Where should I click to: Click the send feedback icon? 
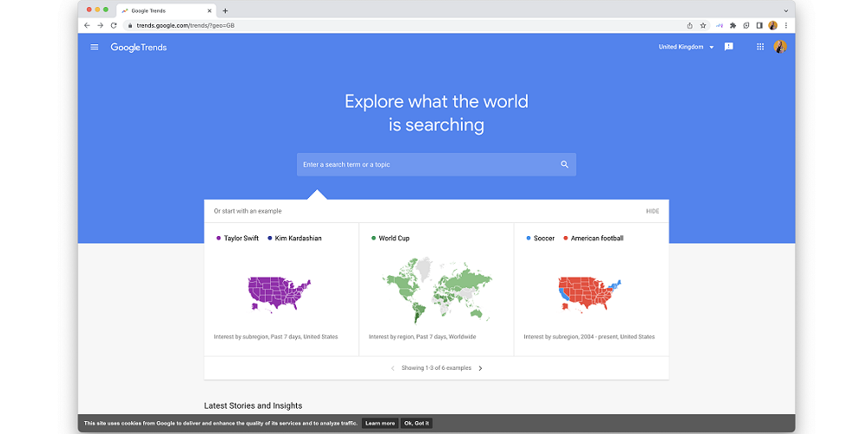coord(728,47)
